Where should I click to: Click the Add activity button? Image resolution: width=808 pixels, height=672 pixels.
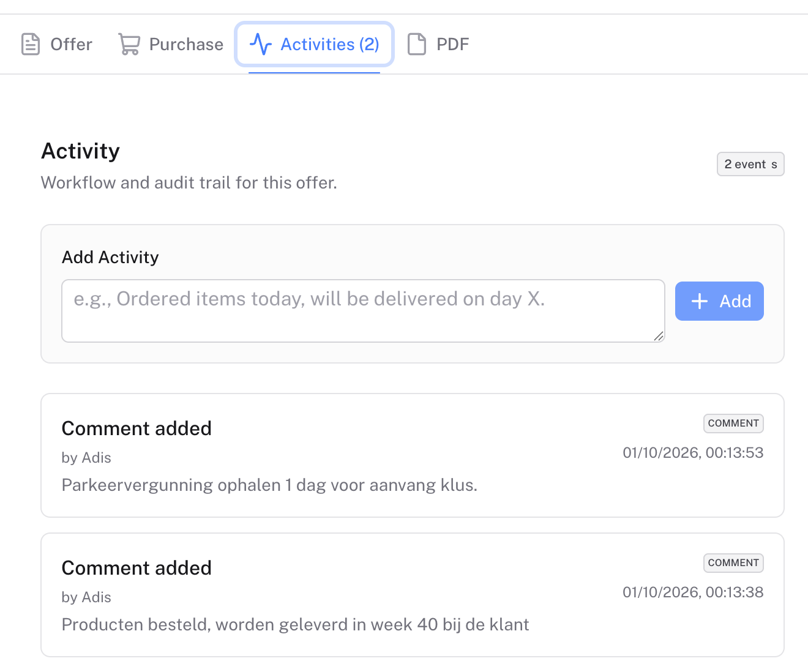click(x=719, y=301)
